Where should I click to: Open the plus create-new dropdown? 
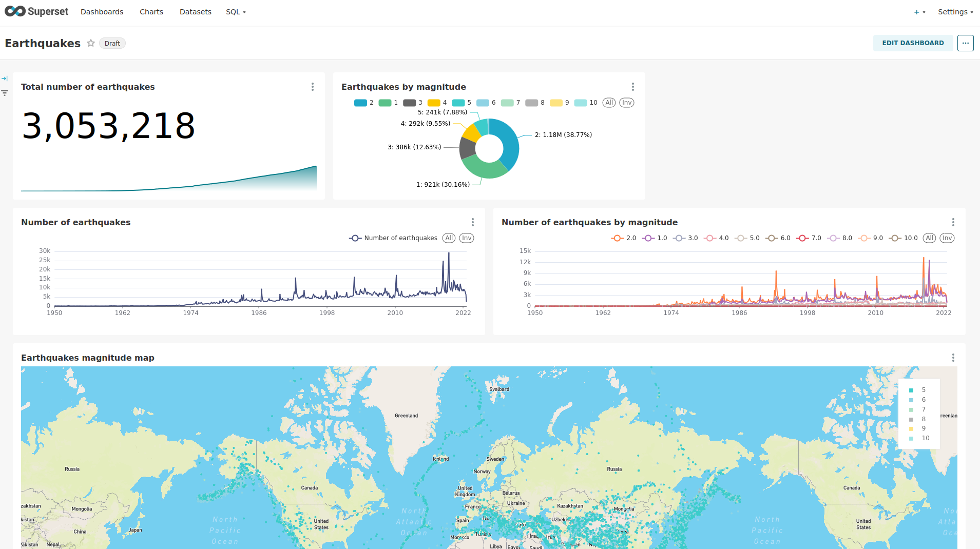[x=919, y=12]
